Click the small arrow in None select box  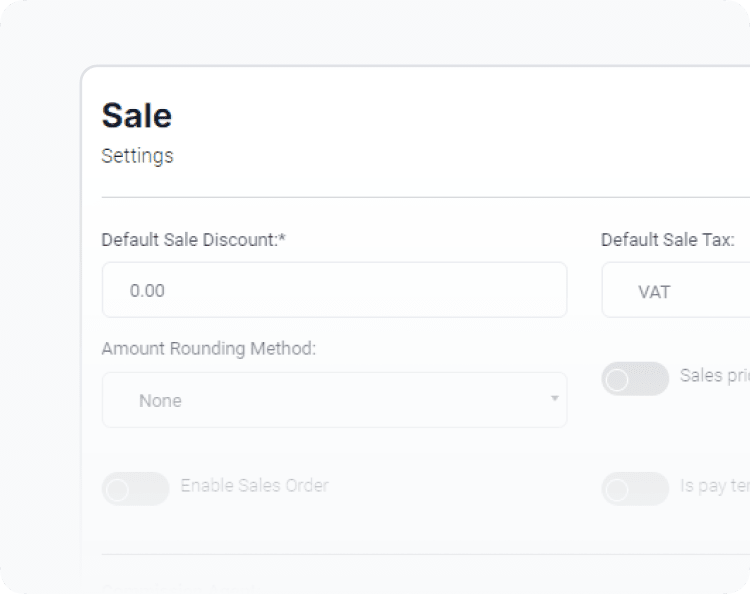[554, 399]
